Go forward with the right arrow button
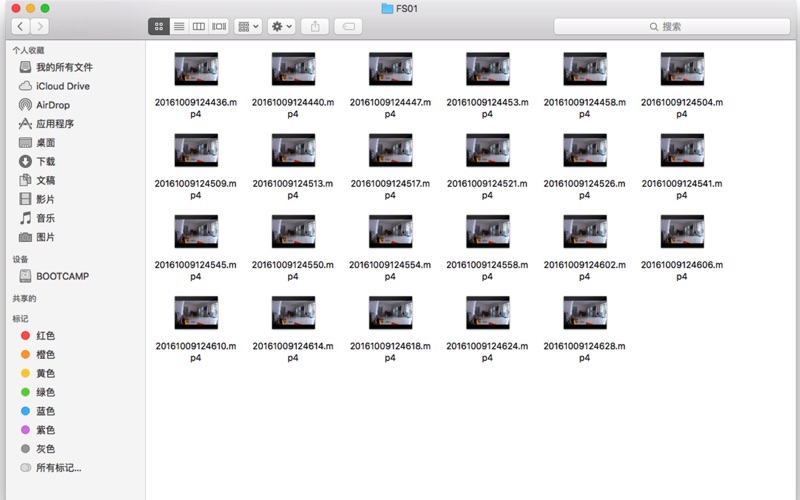Viewport: 800px width, 500px height. 40,26
